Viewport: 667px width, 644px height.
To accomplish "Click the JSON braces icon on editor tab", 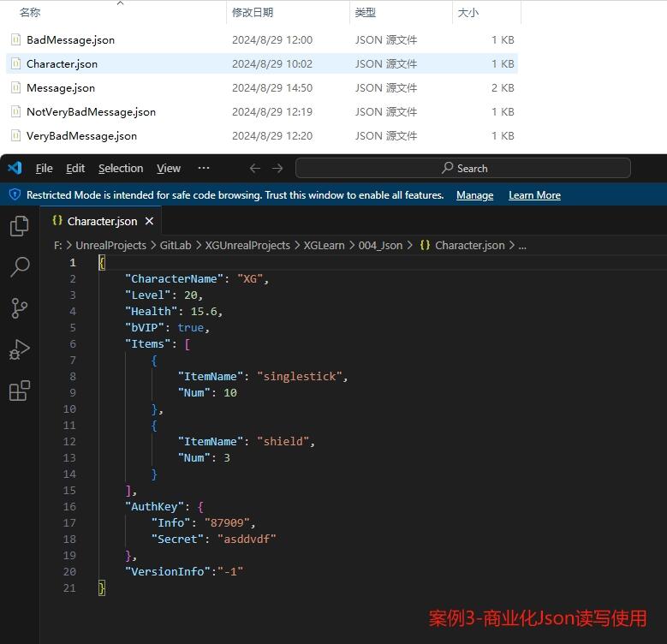I will [x=57, y=221].
